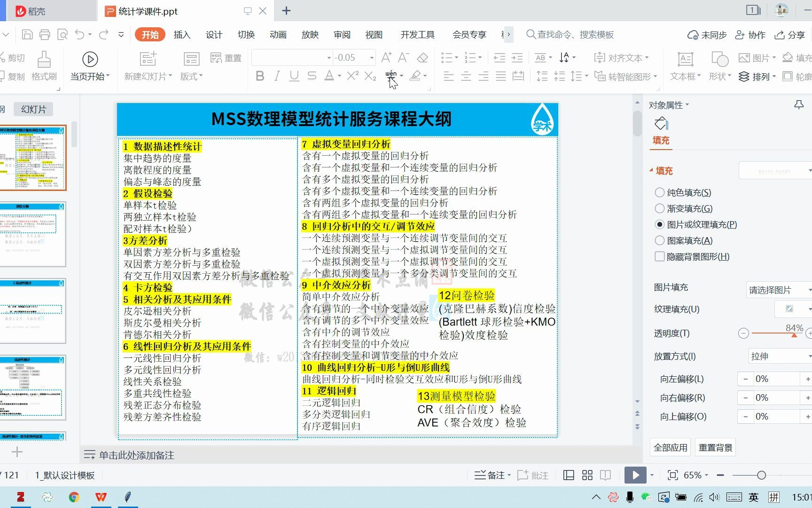Click the Collaborate button
The height and width of the screenshot is (508, 812).
(x=750, y=35)
